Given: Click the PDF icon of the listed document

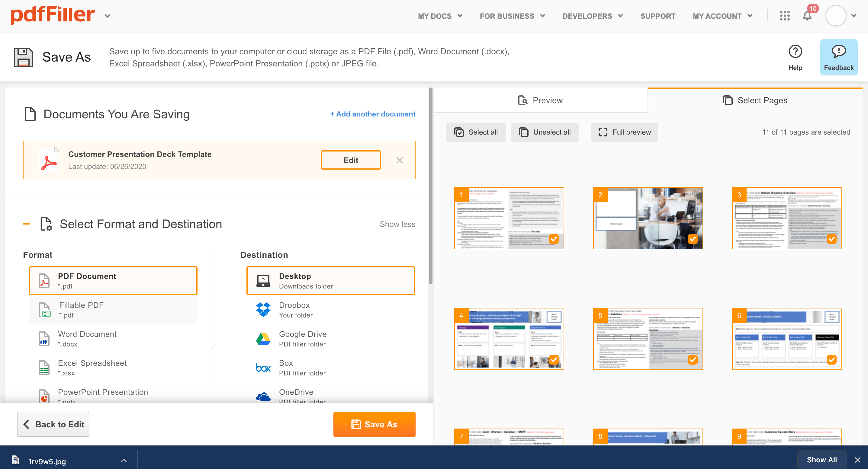Looking at the screenshot, I should [49, 160].
